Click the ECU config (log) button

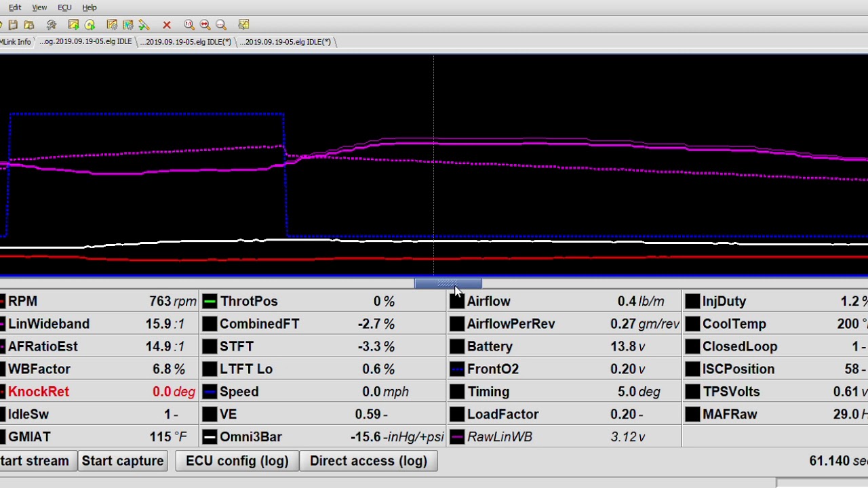coord(237,461)
